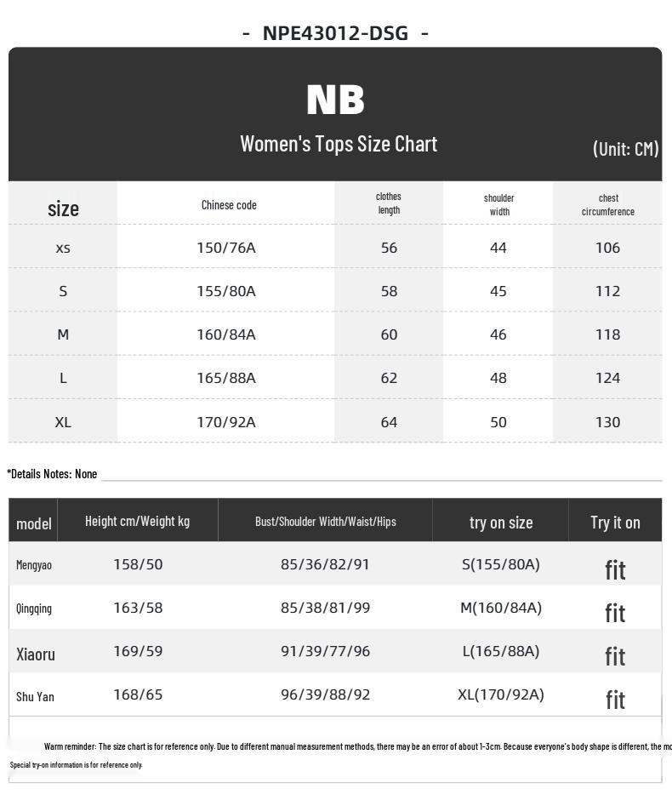Select the try on size header

point(501,523)
